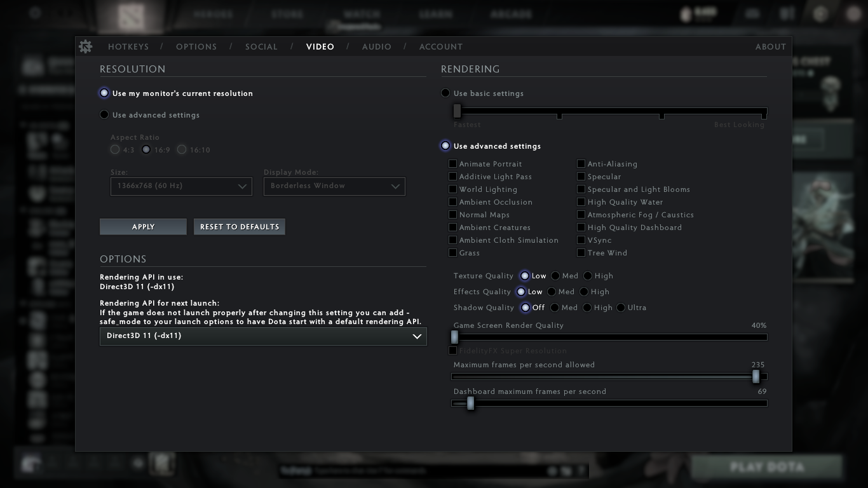Click RESET TO DEFAULTS

coord(240,226)
